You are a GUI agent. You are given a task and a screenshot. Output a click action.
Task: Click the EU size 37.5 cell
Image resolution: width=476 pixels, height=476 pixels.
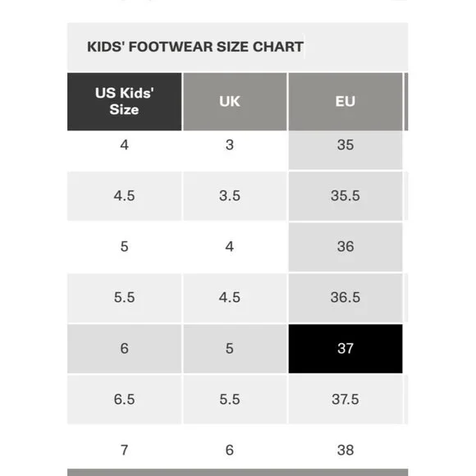346,400
